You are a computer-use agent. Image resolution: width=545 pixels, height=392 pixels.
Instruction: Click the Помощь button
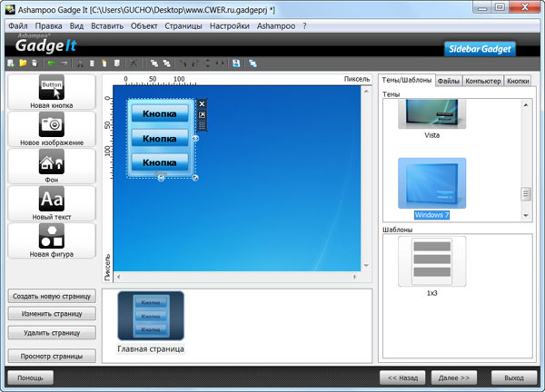pos(30,377)
